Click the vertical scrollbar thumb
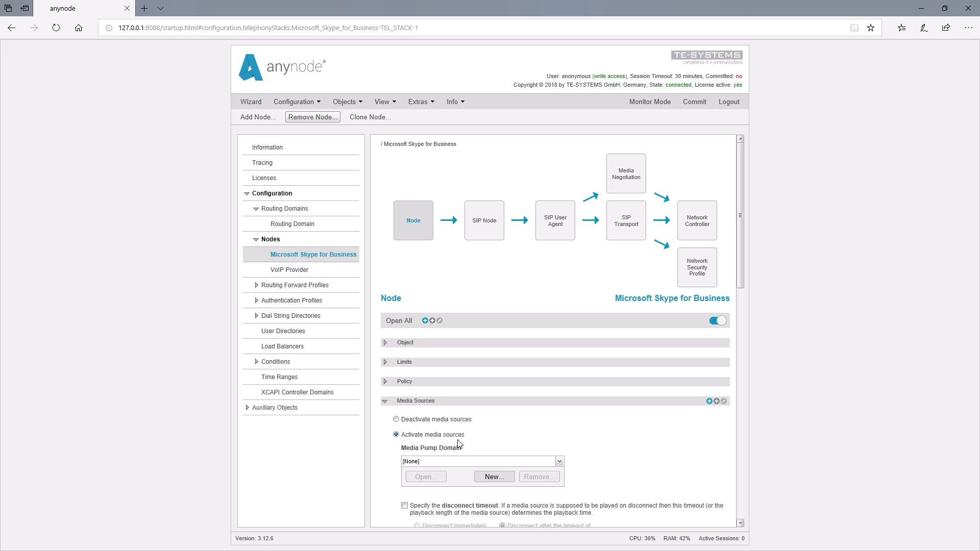This screenshot has height=551, width=980. [741, 215]
